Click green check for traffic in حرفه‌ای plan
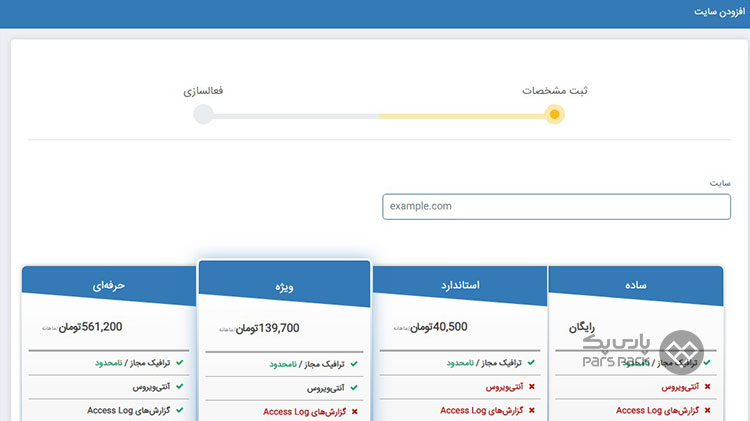 [179, 363]
